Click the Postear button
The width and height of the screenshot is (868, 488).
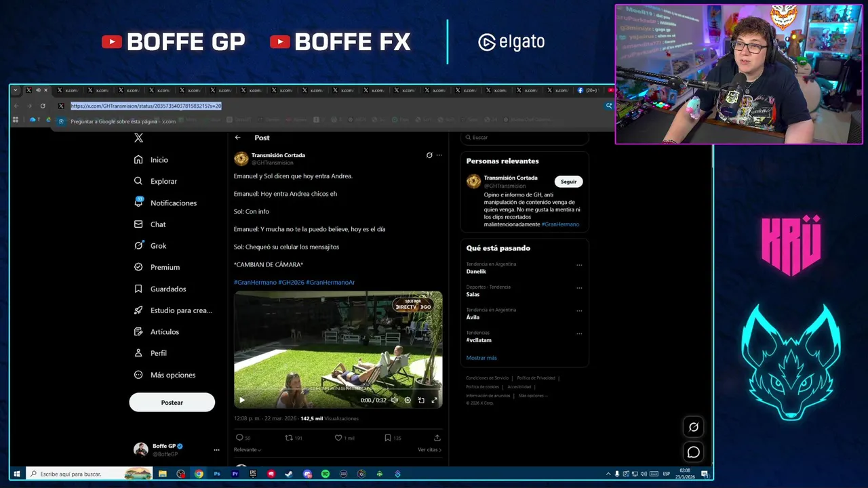[172, 403]
